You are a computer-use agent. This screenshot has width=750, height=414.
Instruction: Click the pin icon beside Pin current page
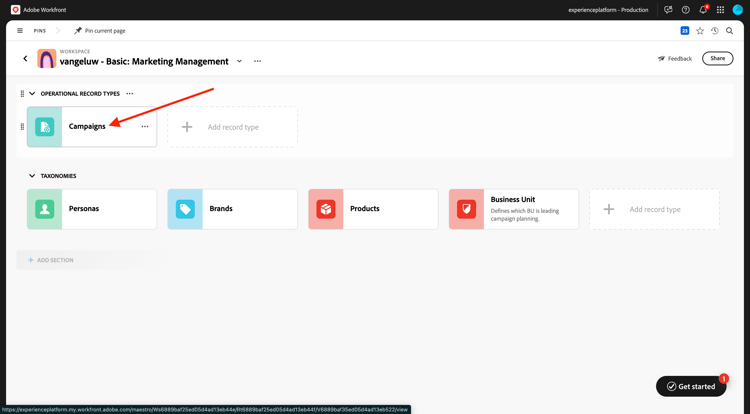point(77,31)
